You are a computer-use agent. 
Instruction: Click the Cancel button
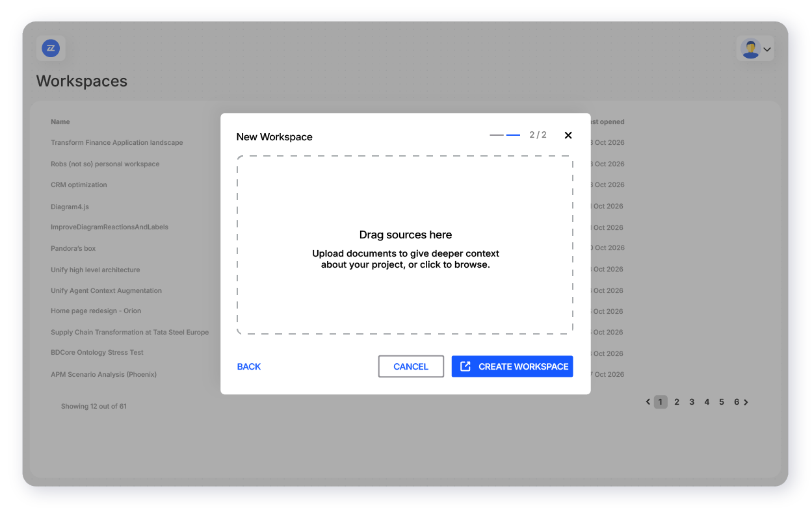pos(411,366)
